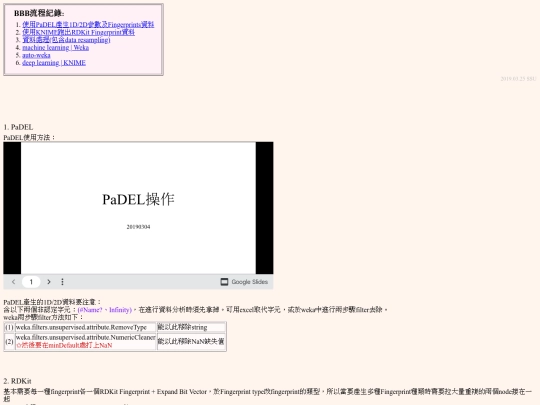Open presentation in Google Slides

tap(244, 282)
